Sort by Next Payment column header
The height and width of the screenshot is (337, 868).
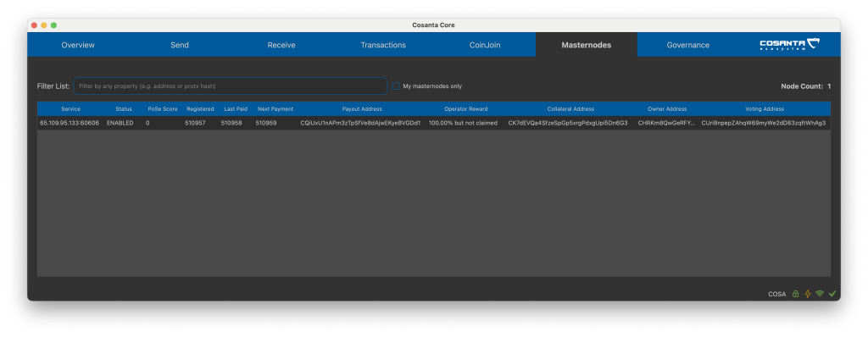(275, 109)
